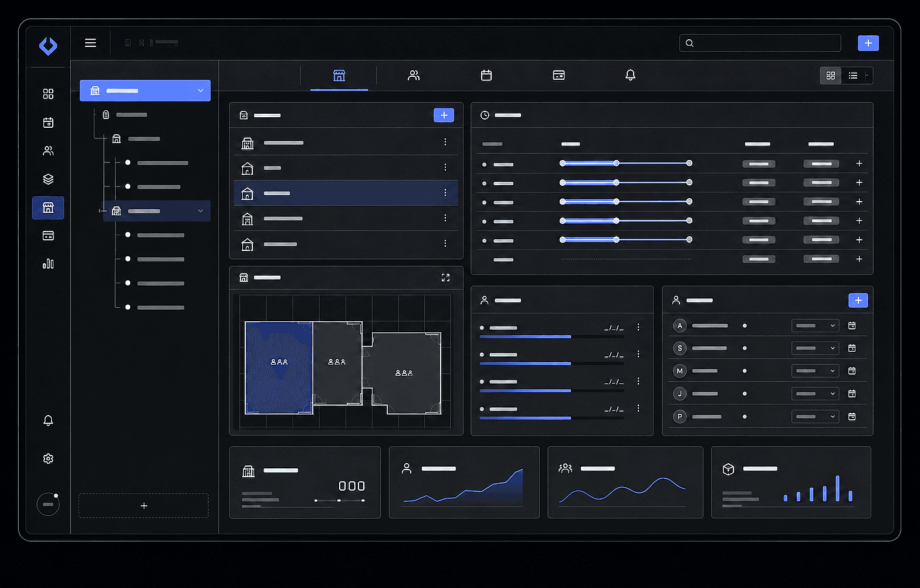Adjust the first schedule row slider handle
Screen dimensions: 920x588
click(x=616, y=163)
